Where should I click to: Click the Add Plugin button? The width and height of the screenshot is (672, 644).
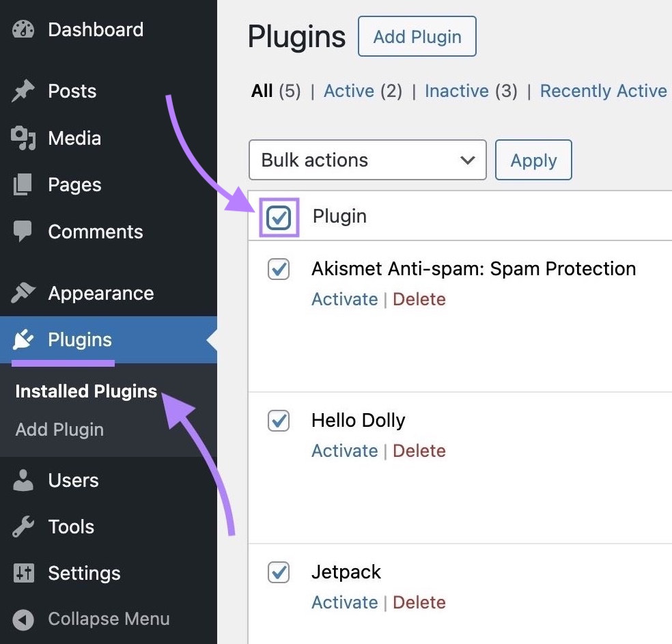pyautogui.click(x=417, y=36)
